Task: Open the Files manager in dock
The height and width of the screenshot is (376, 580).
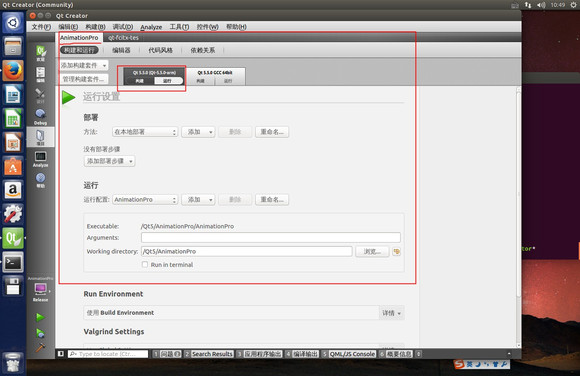Action: (x=13, y=47)
